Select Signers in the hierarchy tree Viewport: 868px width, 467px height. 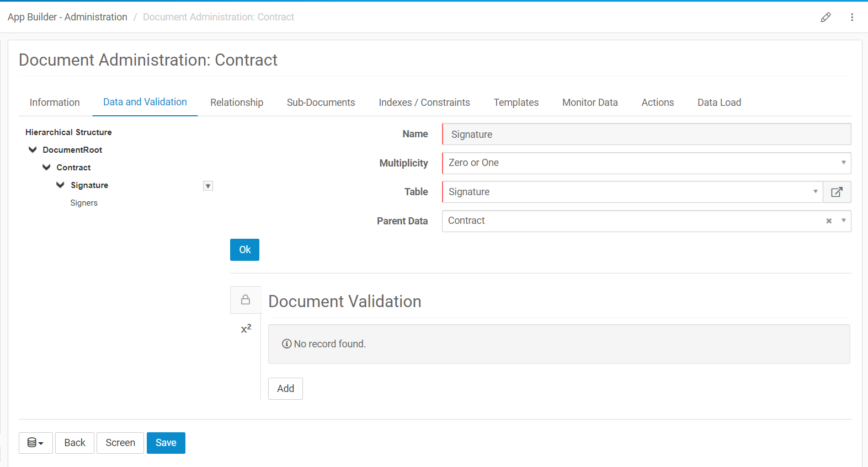(84, 203)
